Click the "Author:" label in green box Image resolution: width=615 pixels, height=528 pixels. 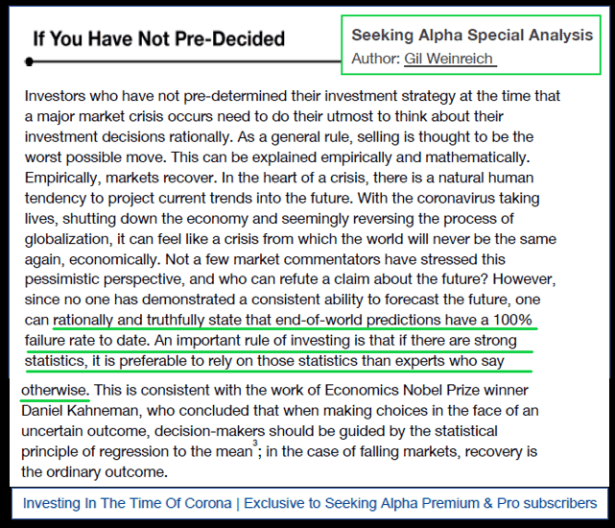[x=376, y=59]
